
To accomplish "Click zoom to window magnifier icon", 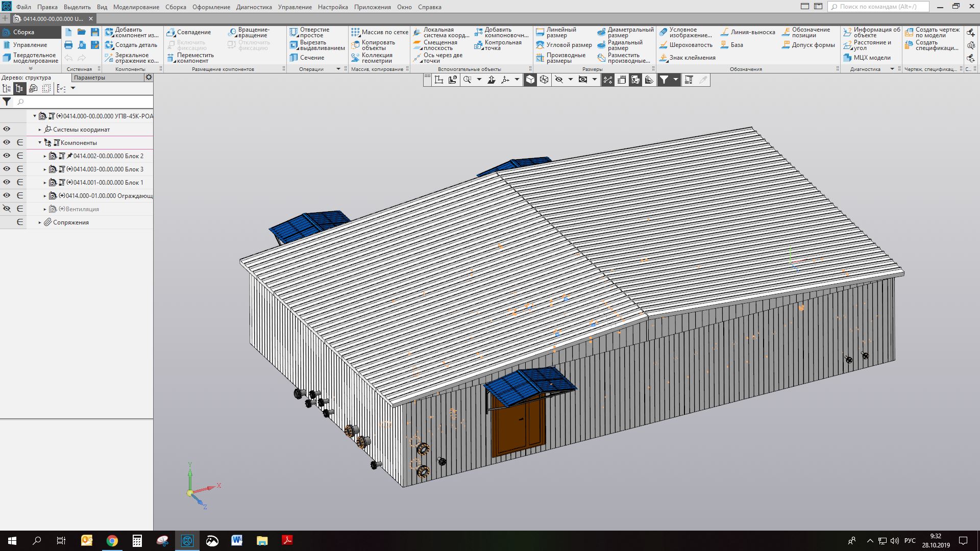I will coord(467,80).
